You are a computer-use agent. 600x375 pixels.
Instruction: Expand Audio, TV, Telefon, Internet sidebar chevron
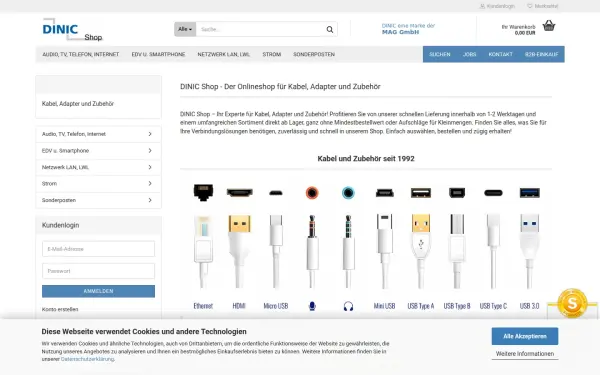[x=150, y=134]
